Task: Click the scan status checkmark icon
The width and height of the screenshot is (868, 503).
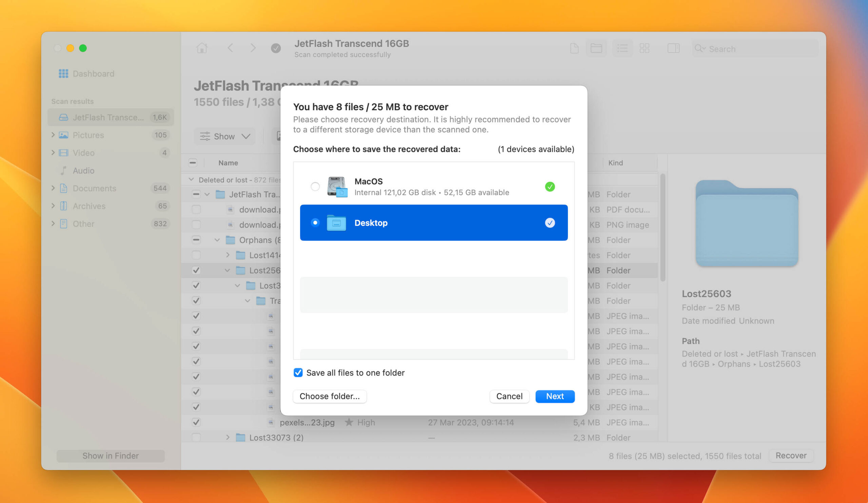Action: pyautogui.click(x=275, y=48)
